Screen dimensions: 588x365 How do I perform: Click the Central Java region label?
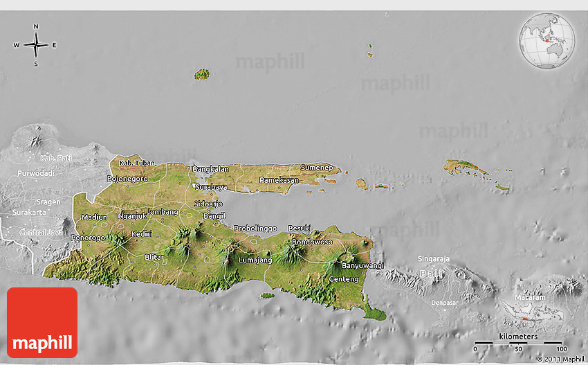pos(42,231)
